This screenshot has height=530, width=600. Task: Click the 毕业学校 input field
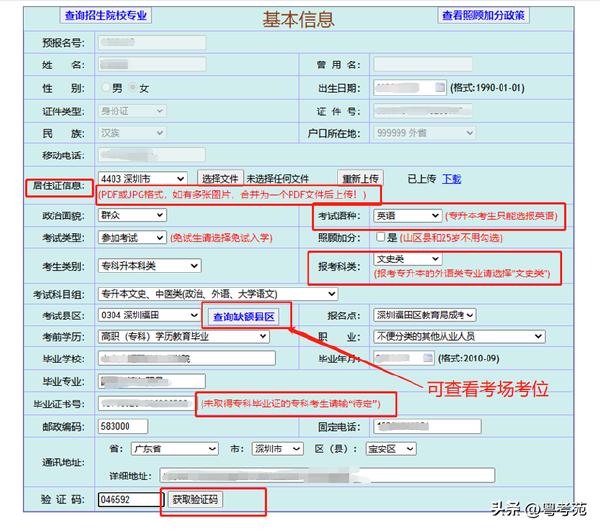(x=187, y=358)
